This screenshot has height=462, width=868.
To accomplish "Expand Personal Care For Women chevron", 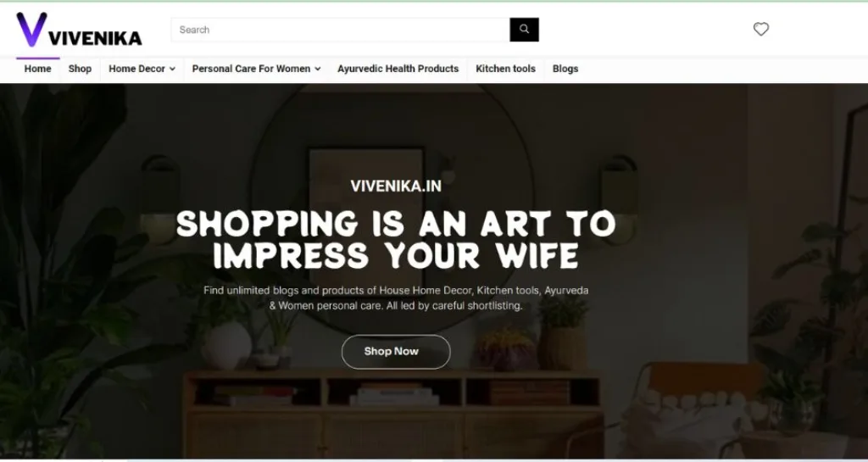I will click(317, 70).
